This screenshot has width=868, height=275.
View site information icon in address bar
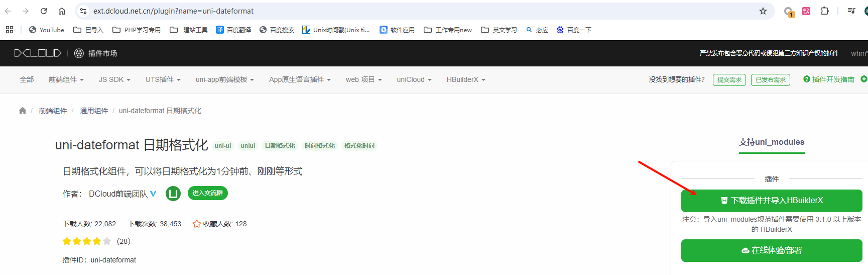click(x=83, y=11)
